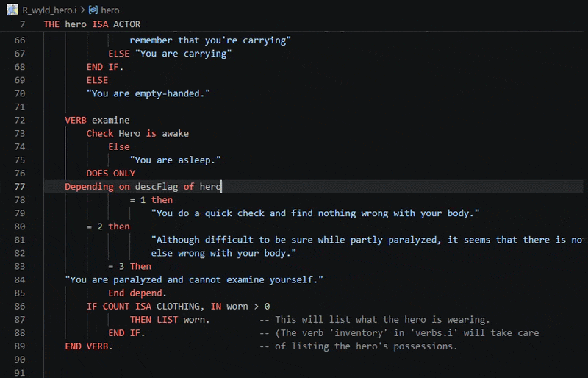Image resolution: width=588 pixels, height=378 pixels.
Task: Click line number 77 in gutter
Action: (x=20, y=187)
